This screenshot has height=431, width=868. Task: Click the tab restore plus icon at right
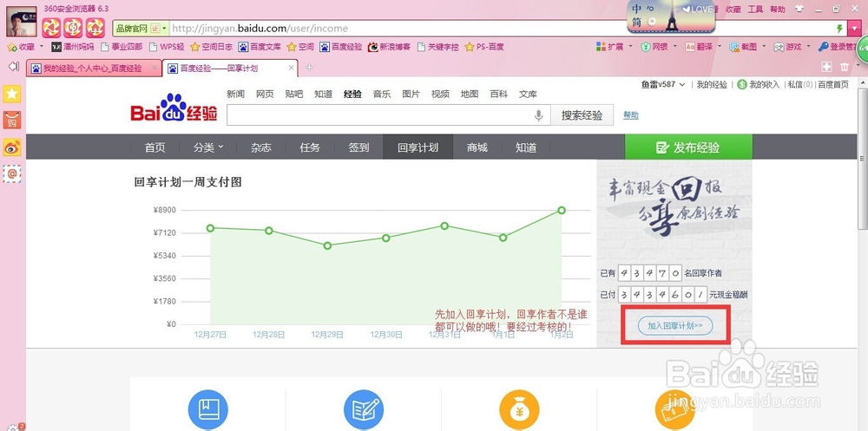point(826,67)
